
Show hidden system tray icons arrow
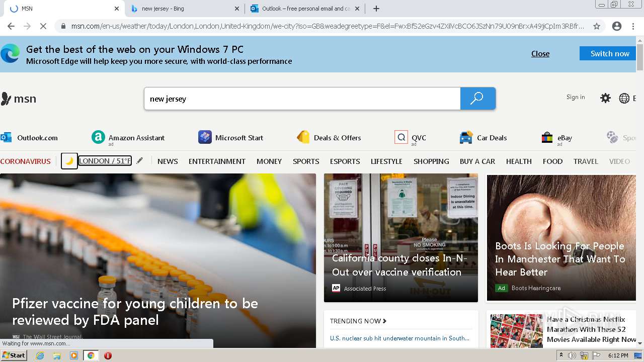561,355
